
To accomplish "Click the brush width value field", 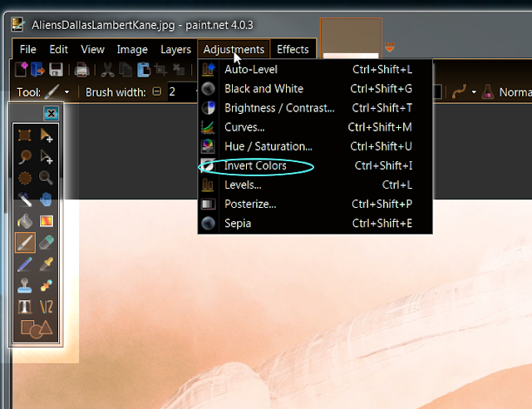I will pyautogui.click(x=183, y=91).
